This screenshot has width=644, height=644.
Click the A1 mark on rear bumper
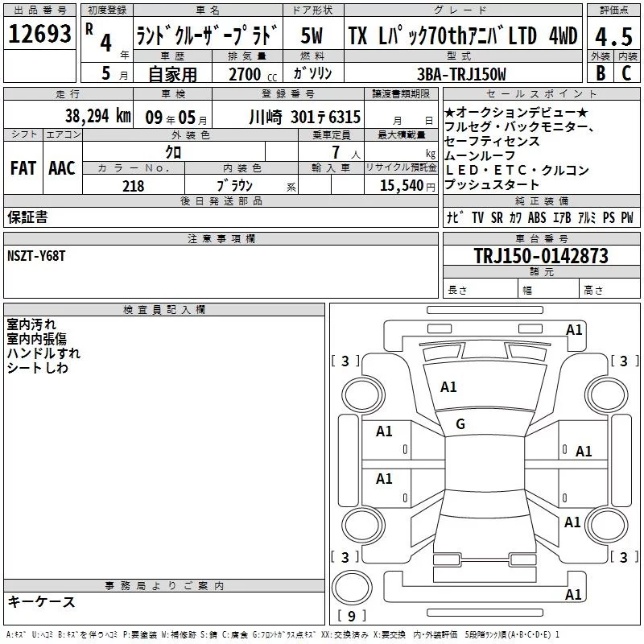tap(573, 594)
